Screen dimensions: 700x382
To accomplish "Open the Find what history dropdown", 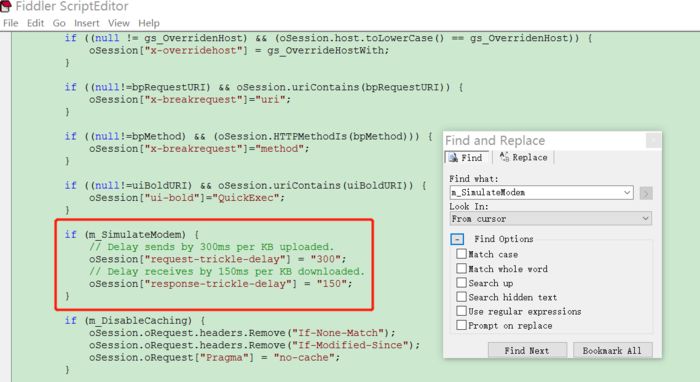I will pyautogui.click(x=627, y=193).
